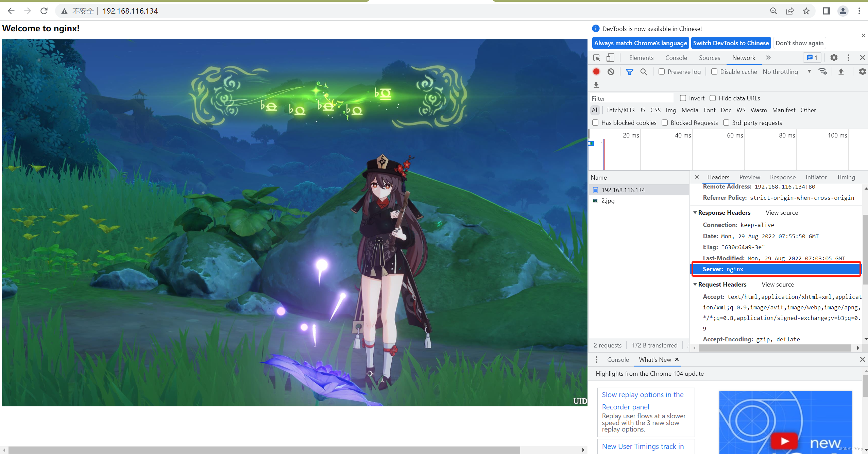Show more DevTools tabs chevron

click(768, 58)
